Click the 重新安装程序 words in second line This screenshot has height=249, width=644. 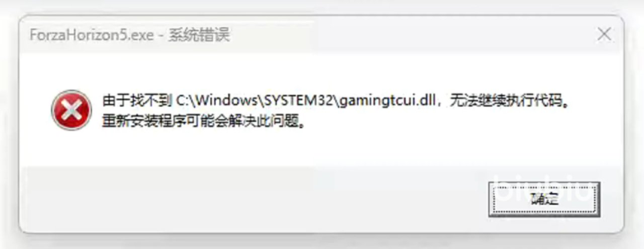coord(143,121)
